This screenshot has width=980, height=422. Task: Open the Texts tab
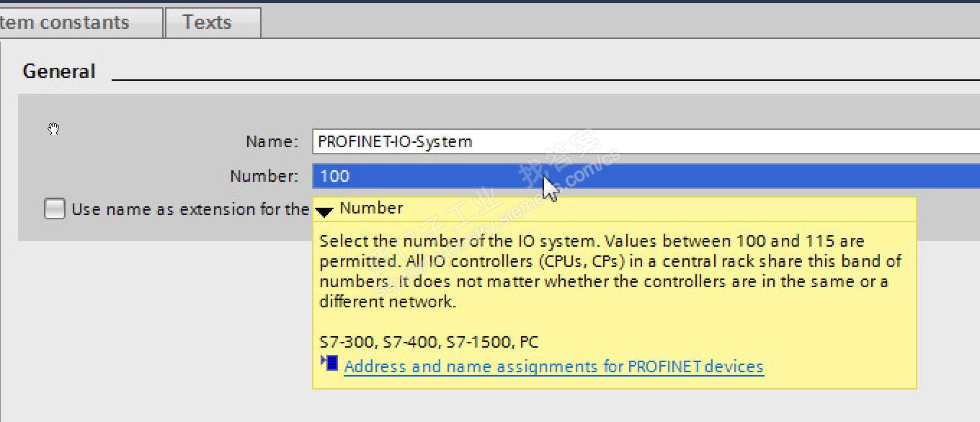(208, 22)
